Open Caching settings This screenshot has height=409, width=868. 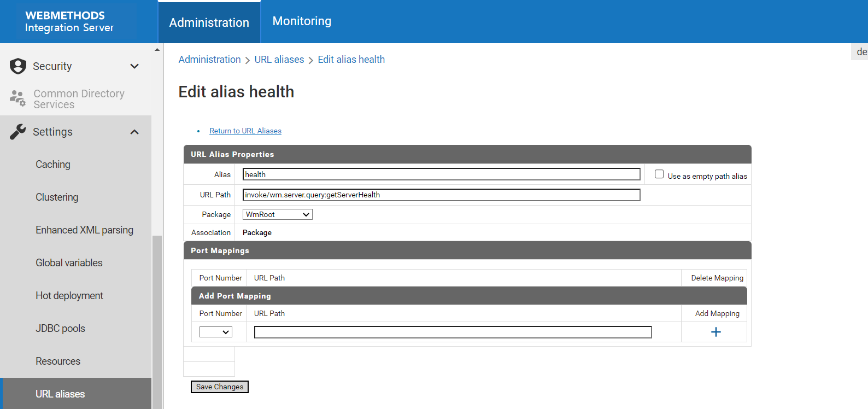coord(53,165)
